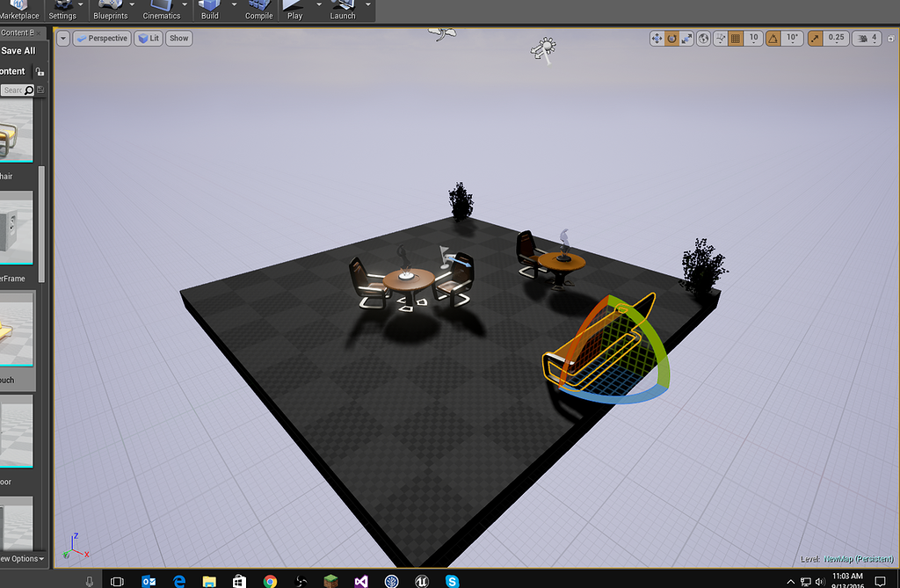Open the Launch options dropdown
This screenshot has width=900, height=588.
(x=367, y=11)
